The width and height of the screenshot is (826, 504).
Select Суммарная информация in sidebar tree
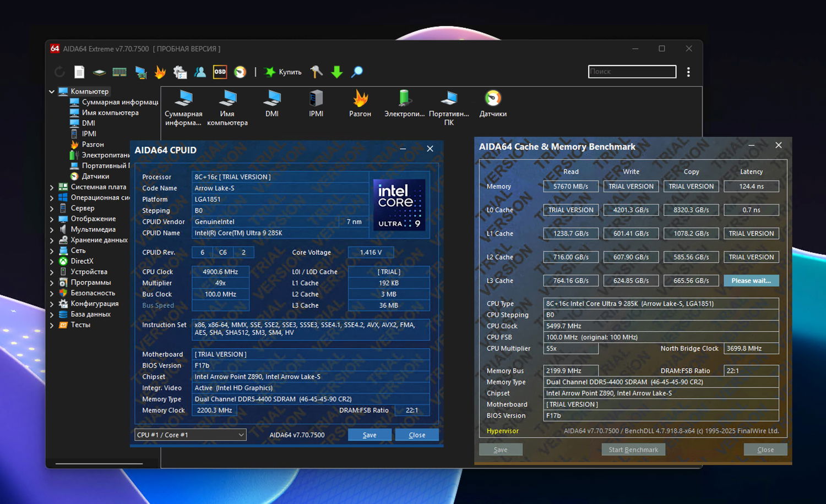point(119,102)
